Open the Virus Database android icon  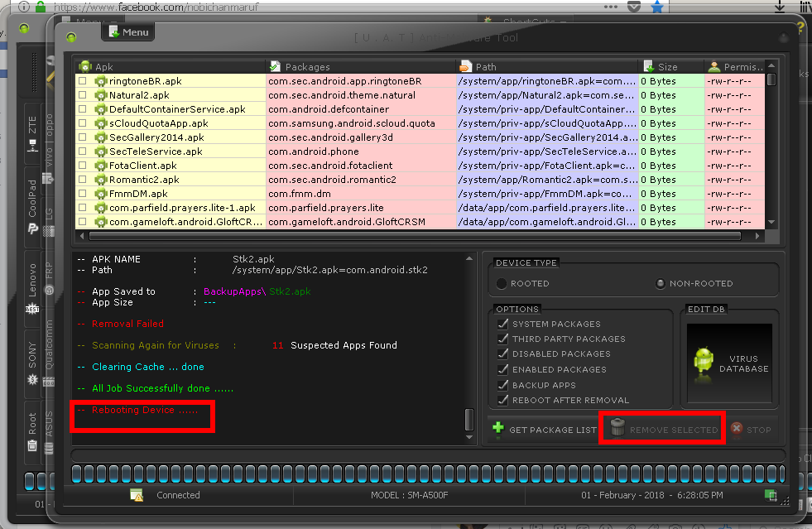tap(704, 360)
